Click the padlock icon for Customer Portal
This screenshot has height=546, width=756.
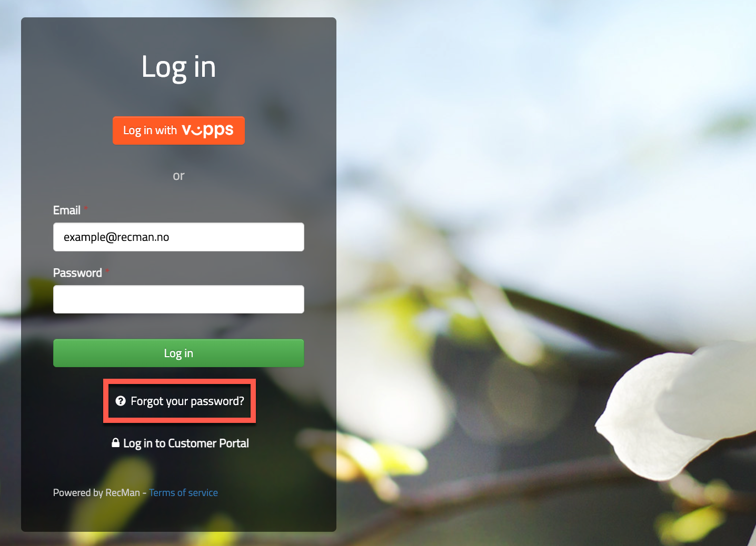tap(116, 443)
